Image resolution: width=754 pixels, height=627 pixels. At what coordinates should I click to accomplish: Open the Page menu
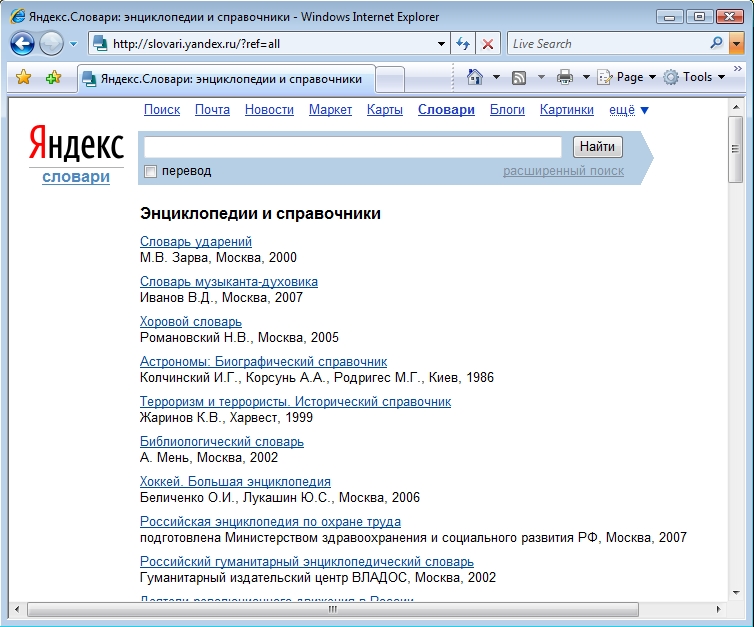click(x=627, y=77)
